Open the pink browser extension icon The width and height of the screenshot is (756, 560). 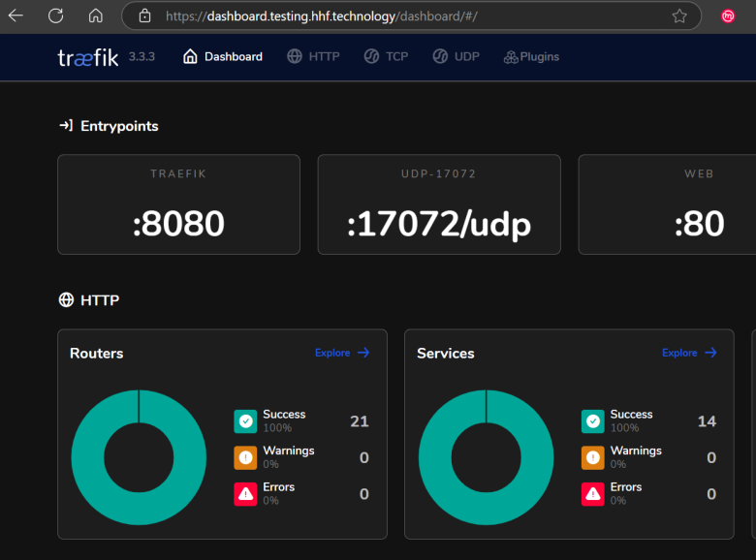pos(728,16)
